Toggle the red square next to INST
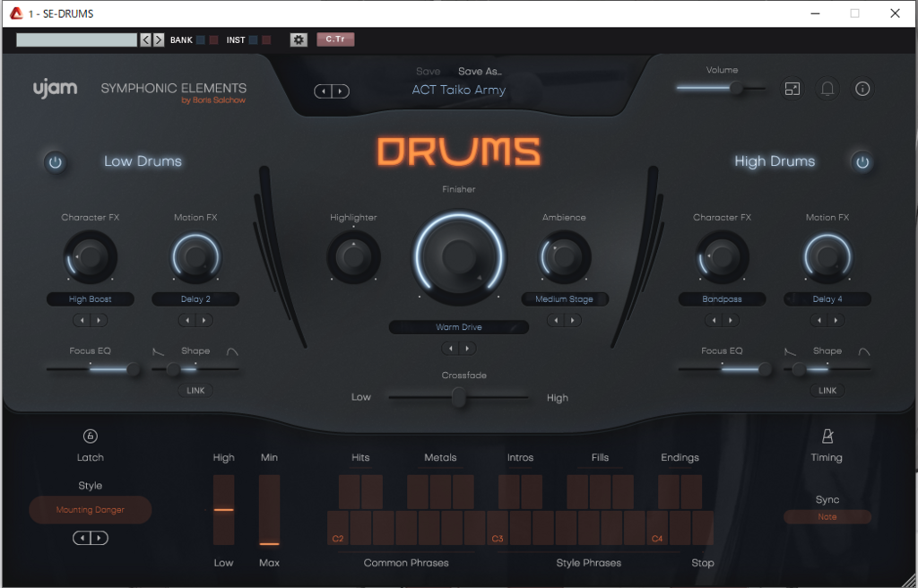918x588 pixels. (x=266, y=39)
